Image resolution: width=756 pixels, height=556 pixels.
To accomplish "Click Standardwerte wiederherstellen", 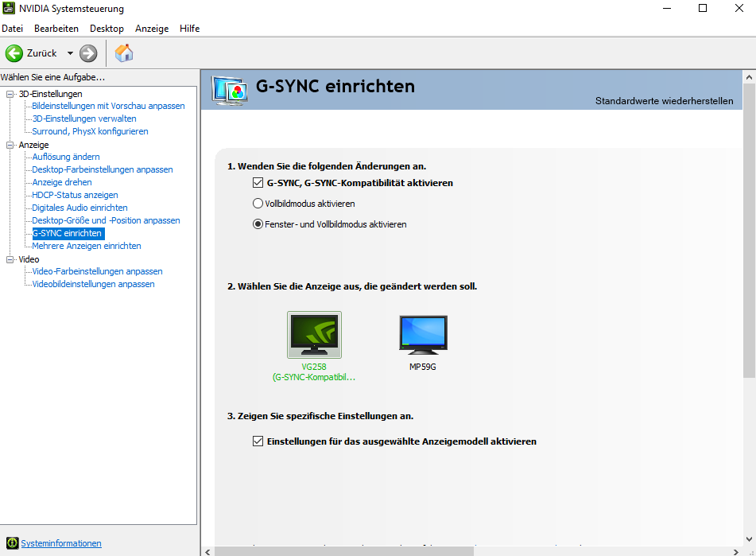I will click(666, 101).
